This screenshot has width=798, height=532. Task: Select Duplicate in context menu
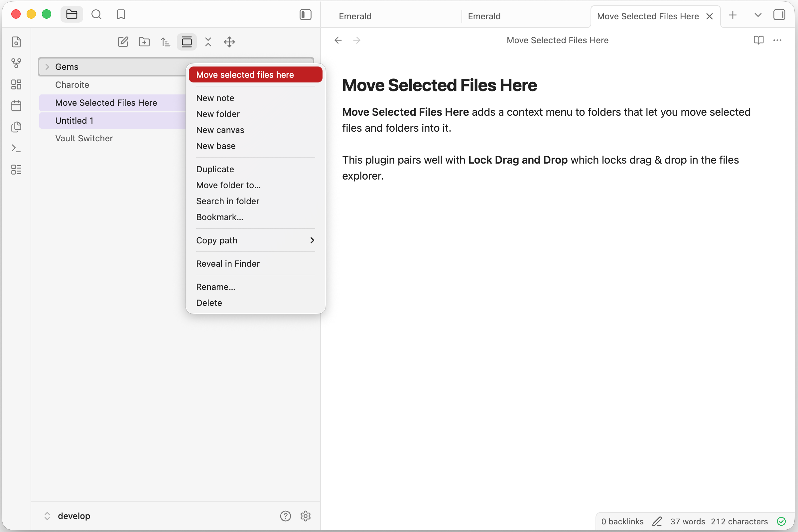(255, 169)
